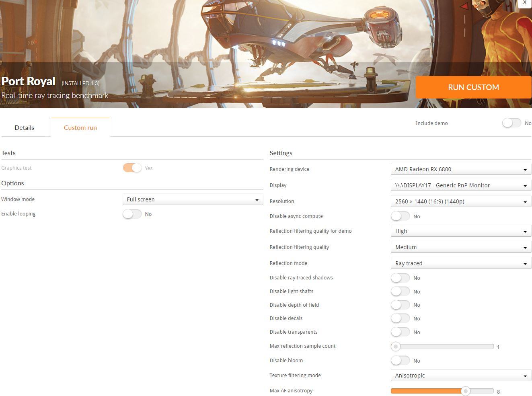The image size is (532, 396).
Task: Toggle Disable transparents switch
Action: click(x=400, y=332)
